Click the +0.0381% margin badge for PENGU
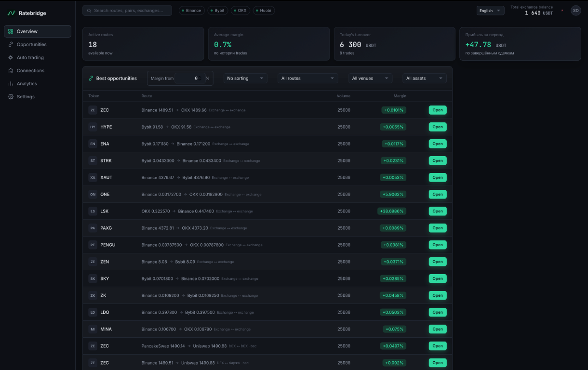The width and height of the screenshot is (588, 370). coord(393,245)
